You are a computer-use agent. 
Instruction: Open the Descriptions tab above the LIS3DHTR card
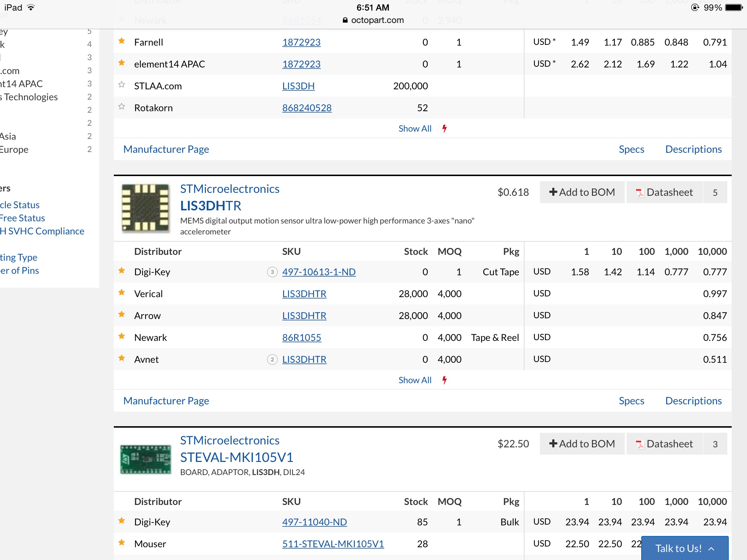[x=693, y=149]
